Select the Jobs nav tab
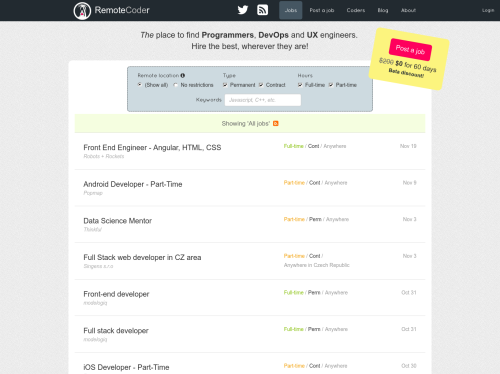This screenshot has width=500, height=374. (291, 10)
